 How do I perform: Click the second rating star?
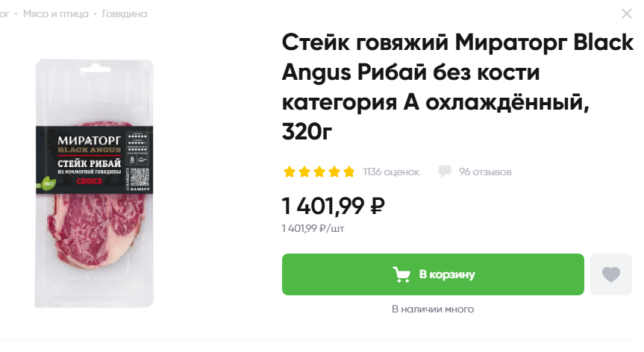pyautogui.click(x=304, y=172)
